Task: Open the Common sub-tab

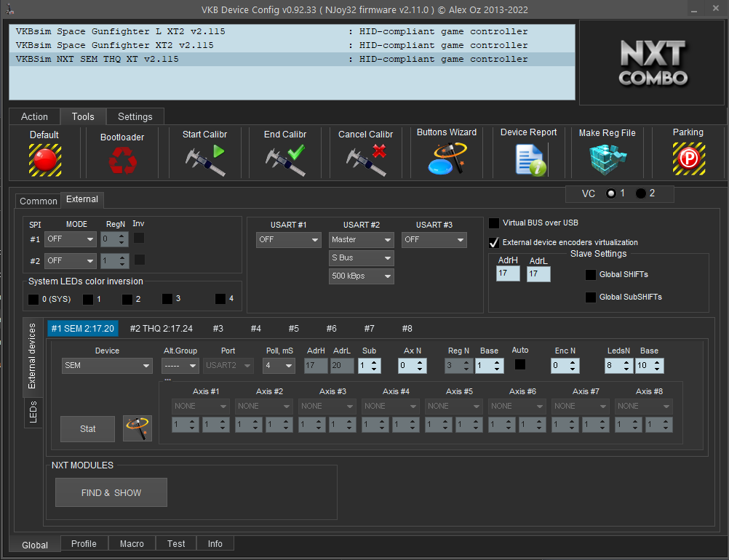Action: point(38,201)
